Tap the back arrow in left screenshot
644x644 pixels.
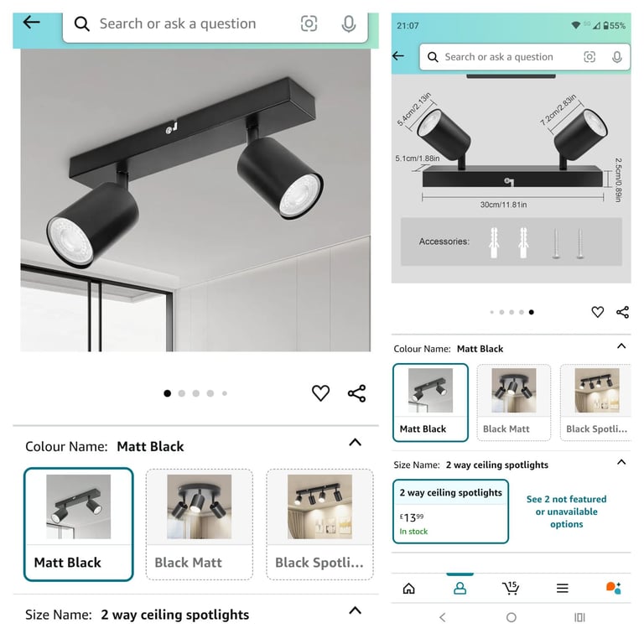31,22
